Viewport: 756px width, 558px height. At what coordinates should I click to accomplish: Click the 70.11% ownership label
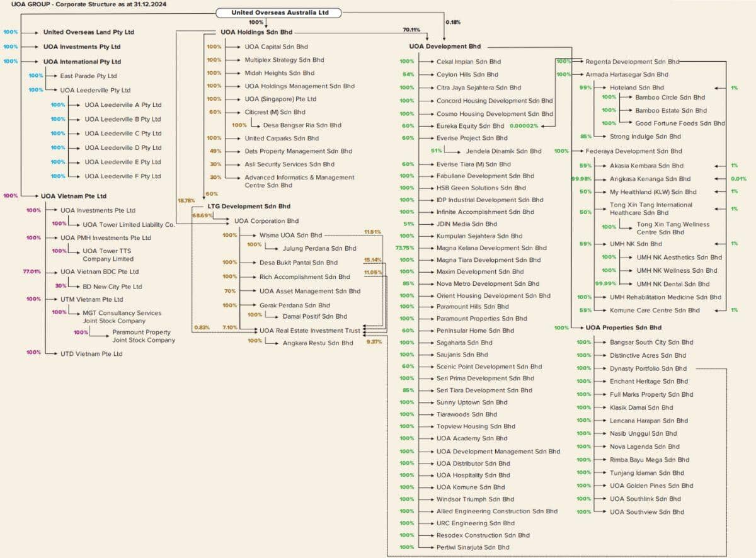coord(411,30)
